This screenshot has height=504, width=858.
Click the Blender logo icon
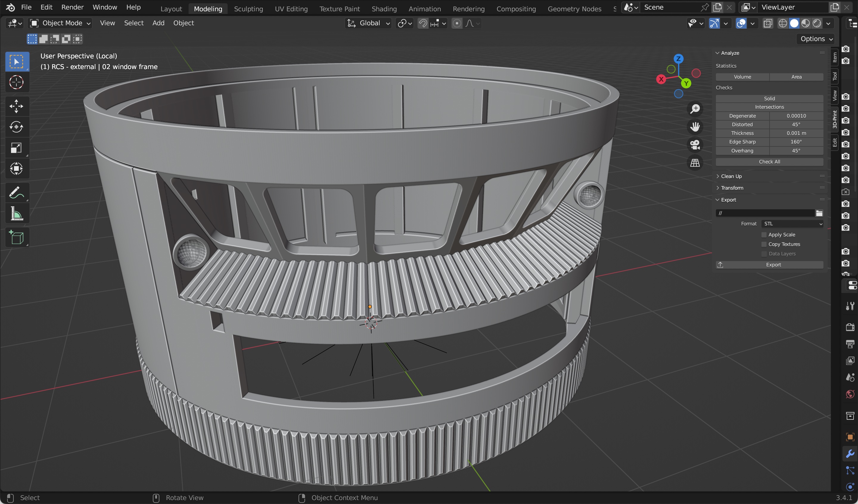point(10,7)
